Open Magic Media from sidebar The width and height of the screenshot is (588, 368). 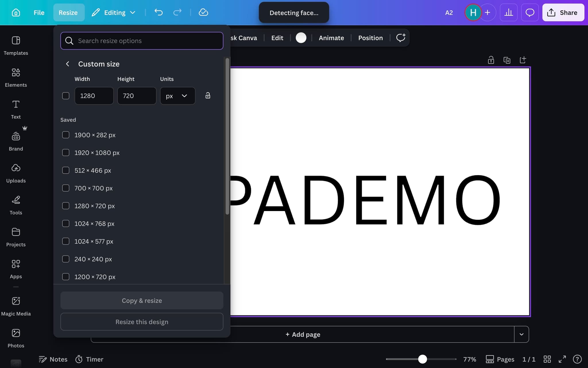click(16, 306)
